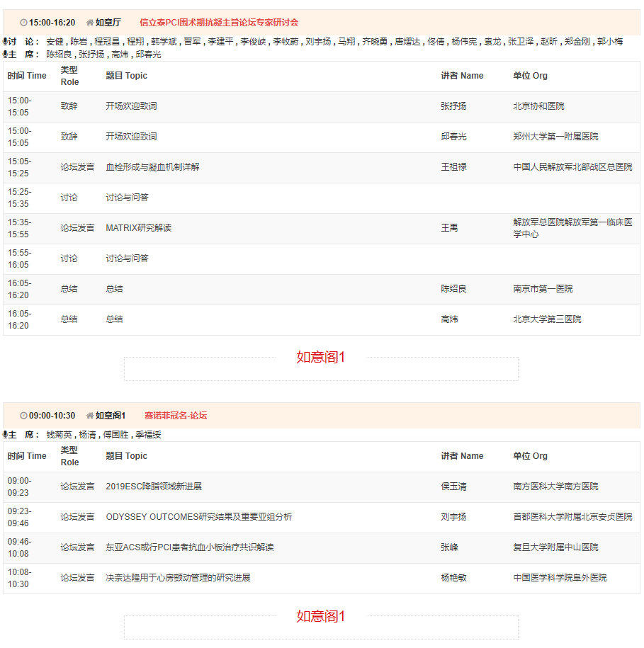Select the 09:00-10:30 session time label
This screenshot has width=644, height=648.
point(52,415)
